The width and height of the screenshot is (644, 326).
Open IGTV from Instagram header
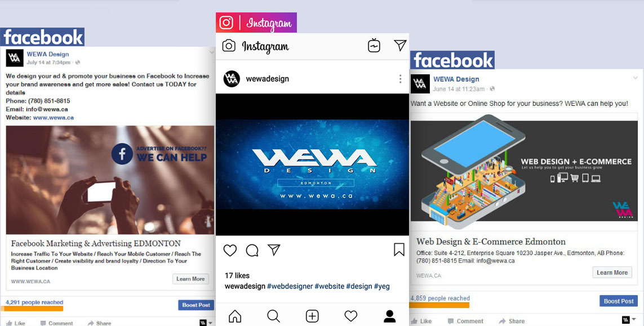(374, 46)
